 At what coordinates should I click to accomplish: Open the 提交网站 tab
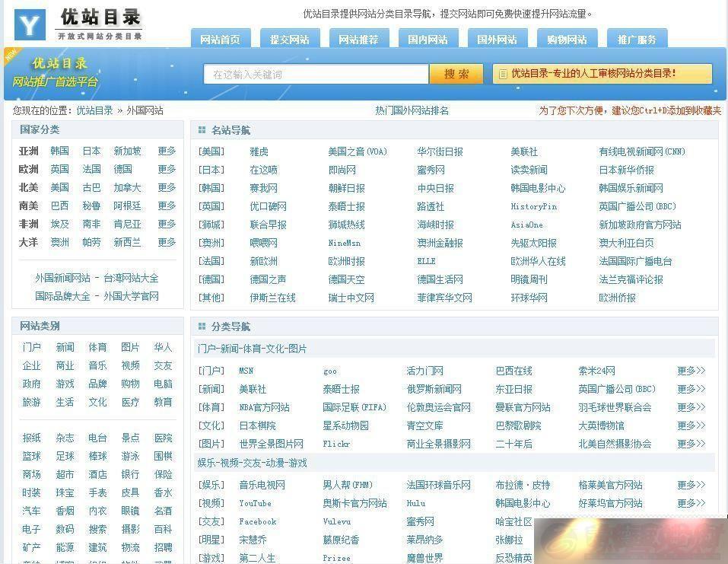(290, 39)
